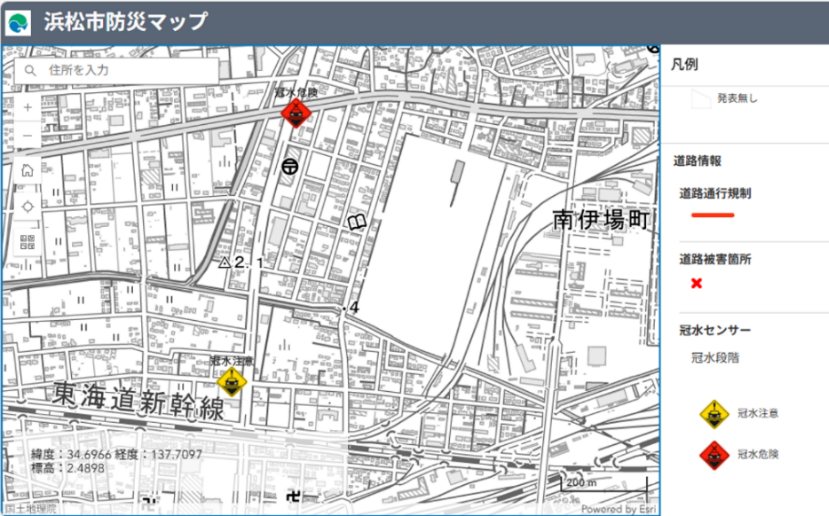829x516 pixels.
Task: Click the post office symbol on map
Action: (x=290, y=167)
